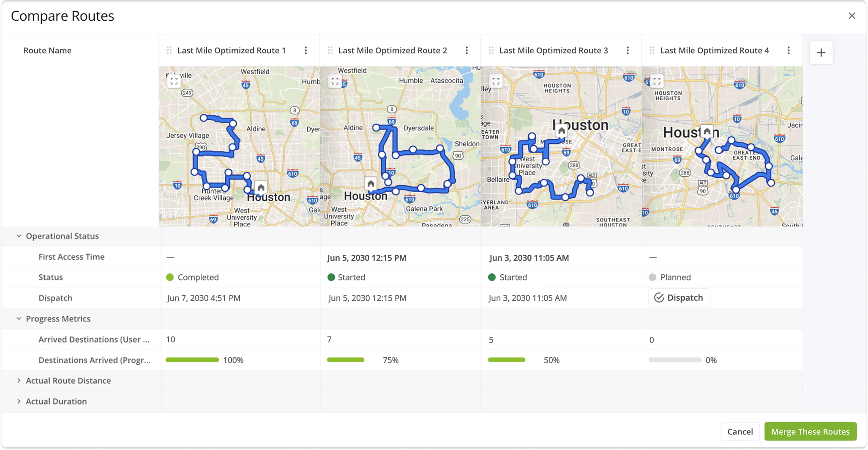
Task: Expand the Actual Duration section
Action: pos(19,401)
